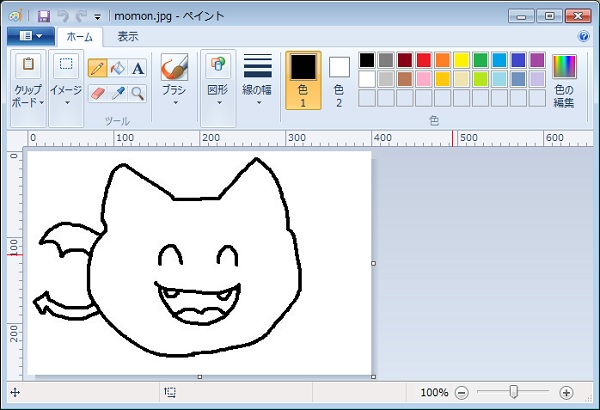Screen dimensions: 600x410
Task: Click the 100% zoom level text
Action: pyautogui.click(x=434, y=392)
